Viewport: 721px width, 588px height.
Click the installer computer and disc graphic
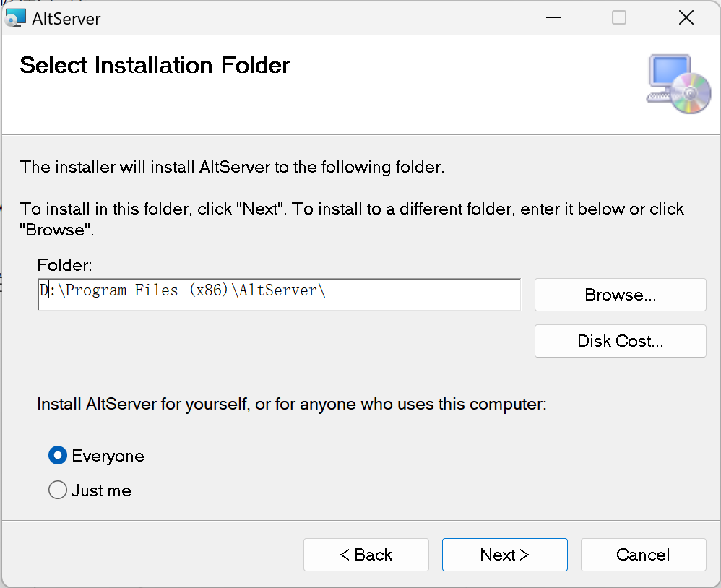[x=678, y=84]
